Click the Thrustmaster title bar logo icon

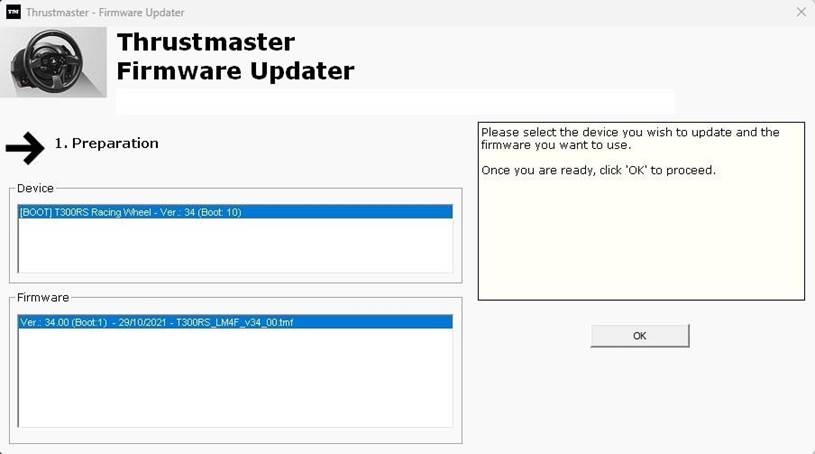14,12
